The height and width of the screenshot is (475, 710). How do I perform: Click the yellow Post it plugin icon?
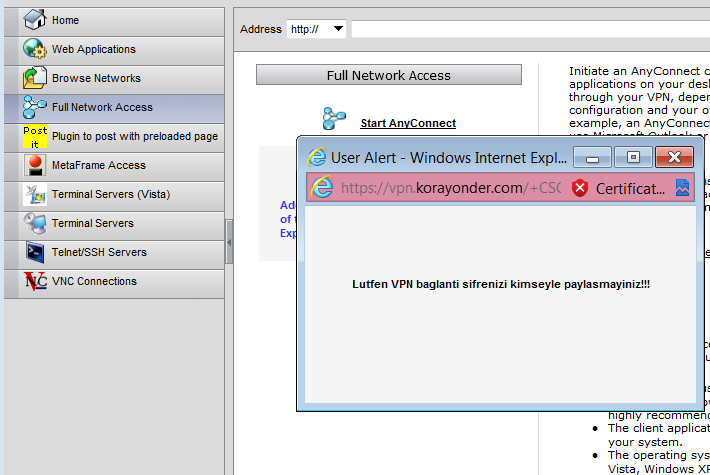[x=34, y=136]
